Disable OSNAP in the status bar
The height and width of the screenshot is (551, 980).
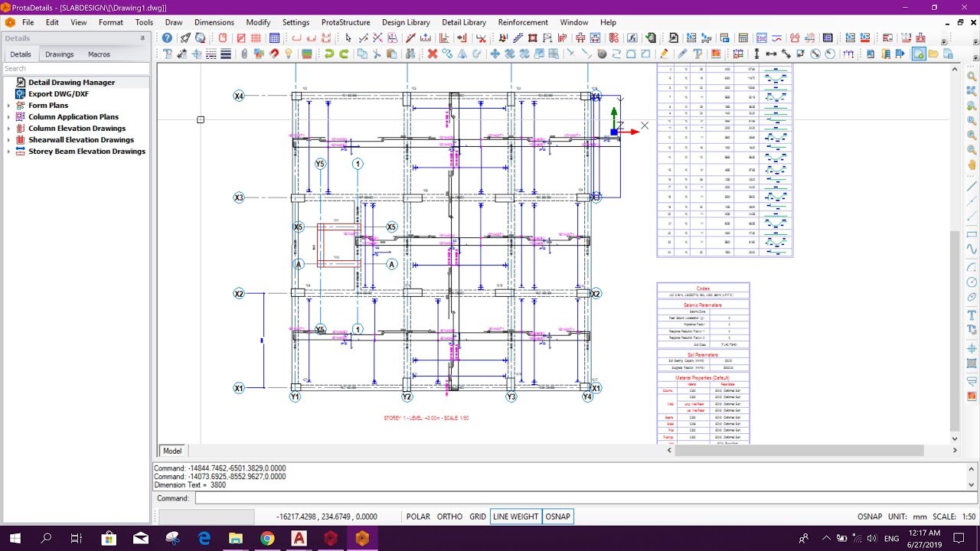(558, 517)
